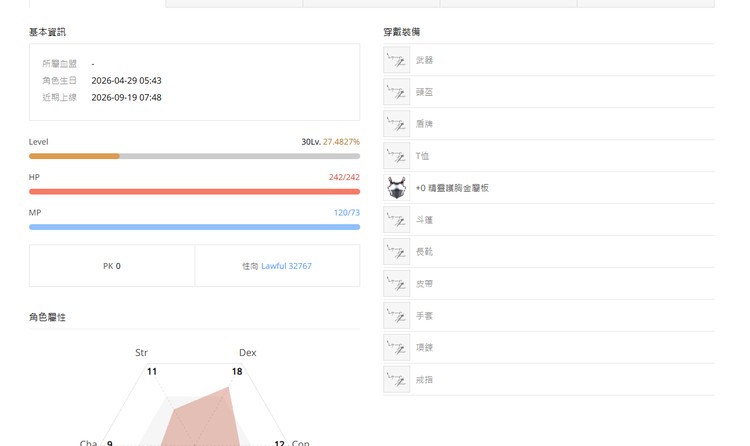Click the 長靴 slot label
Image resolution: width=750 pixels, height=446 pixels.
[x=424, y=252]
